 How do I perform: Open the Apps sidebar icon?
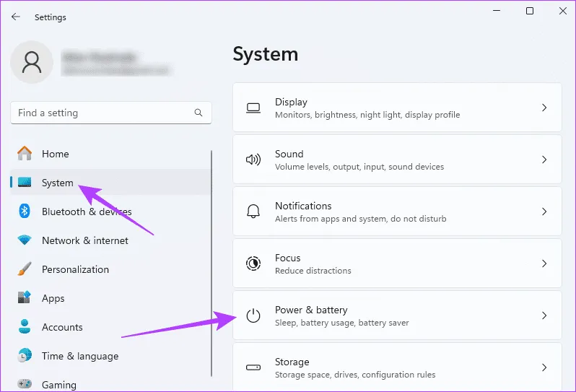25,298
